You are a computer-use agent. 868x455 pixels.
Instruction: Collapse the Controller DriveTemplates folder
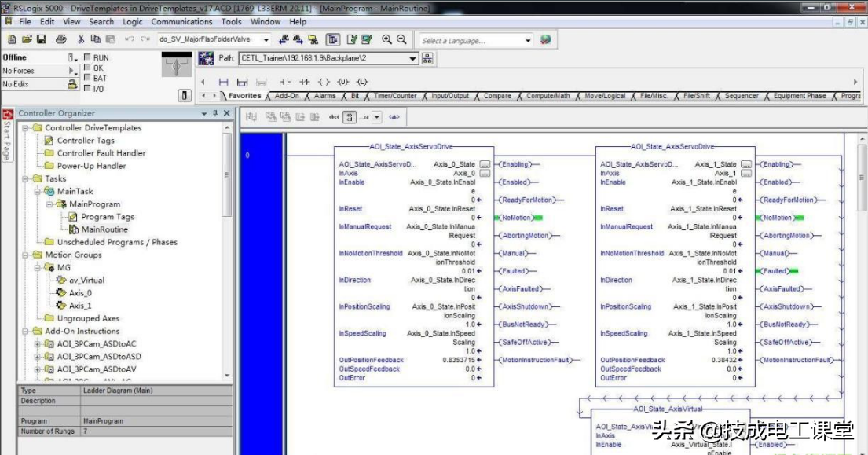(x=25, y=128)
